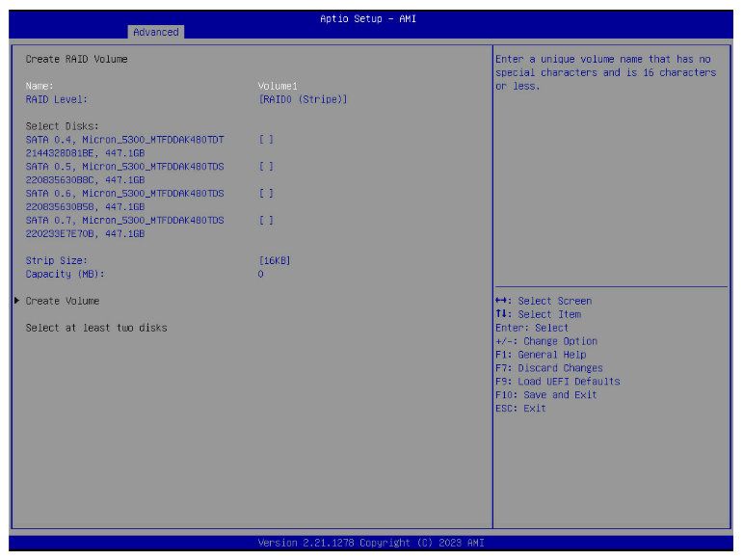This screenshot has width=743, height=560.
Task: Open the 16KB strip size dropdown
Action: click(x=275, y=260)
